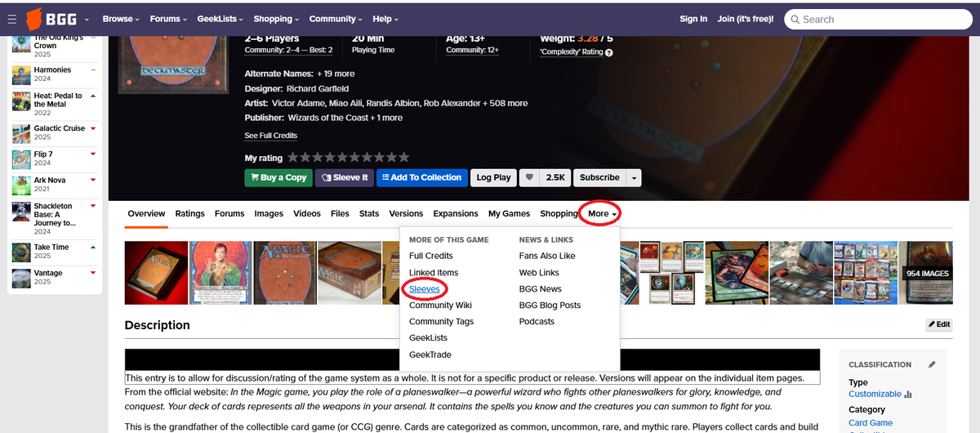This screenshot has width=980, height=433.
Task: Click the red down arrow beside Galactic Cruise
Action: coord(93,128)
